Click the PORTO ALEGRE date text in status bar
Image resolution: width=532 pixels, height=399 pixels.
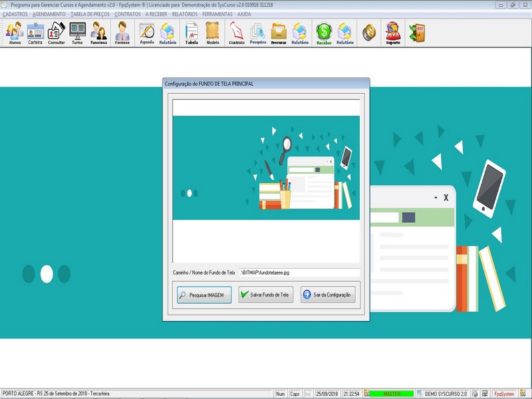click(x=56, y=394)
